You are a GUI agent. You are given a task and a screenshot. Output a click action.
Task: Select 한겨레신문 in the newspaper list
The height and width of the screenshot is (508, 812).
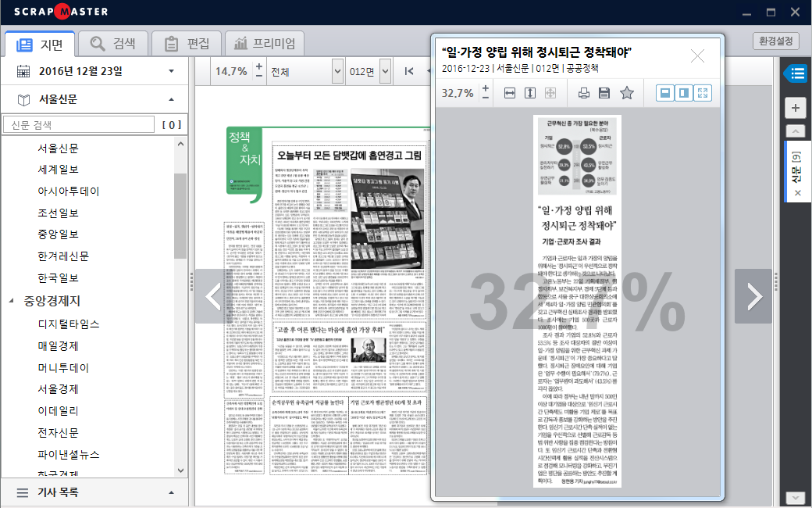tap(63, 256)
